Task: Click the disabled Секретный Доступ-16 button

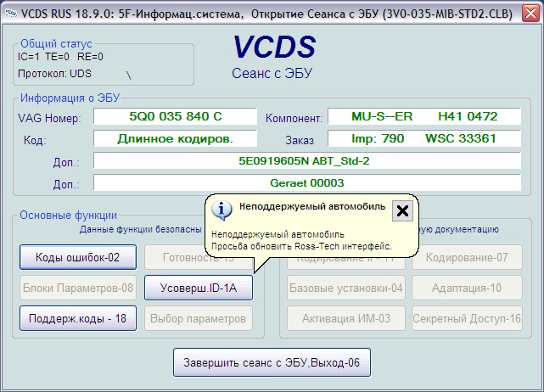Action: 467,318
